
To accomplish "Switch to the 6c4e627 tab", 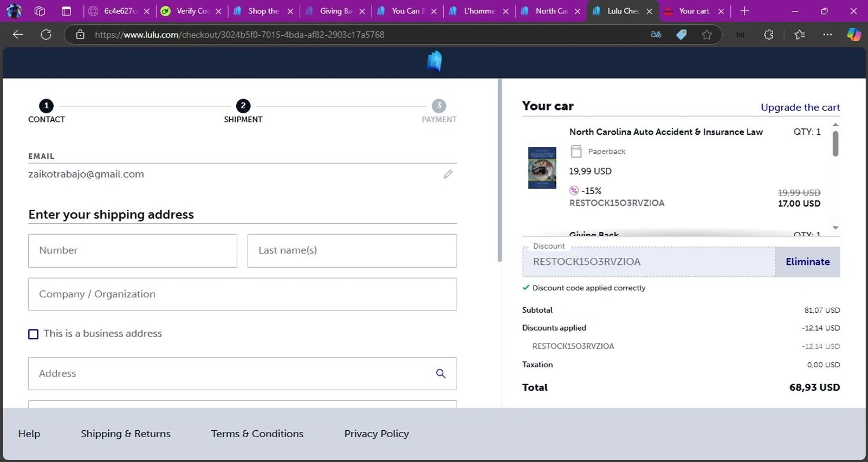I will click(119, 11).
